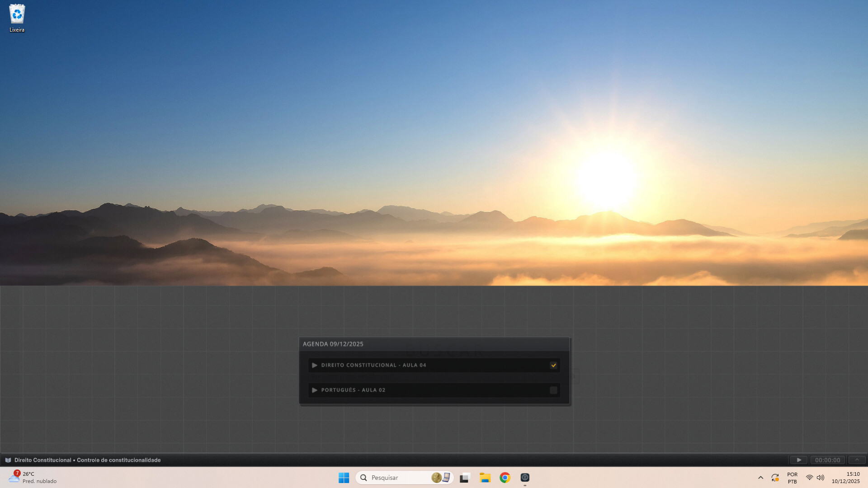Select the Task View taskbar item

464,478
